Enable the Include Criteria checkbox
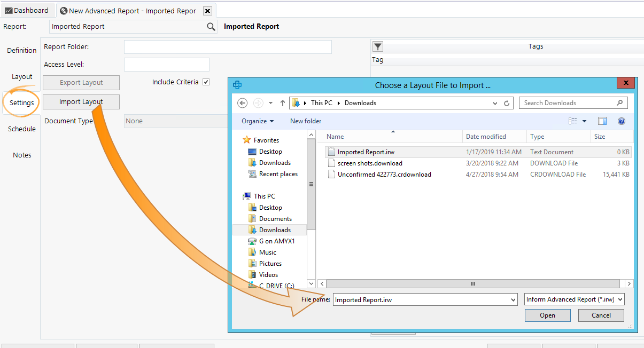Viewport: 644px width, 348px height. (206, 82)
